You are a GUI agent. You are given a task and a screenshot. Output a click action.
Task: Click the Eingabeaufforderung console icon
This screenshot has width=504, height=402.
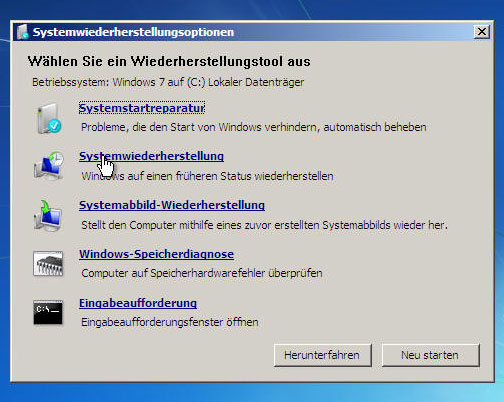point(48,312)
